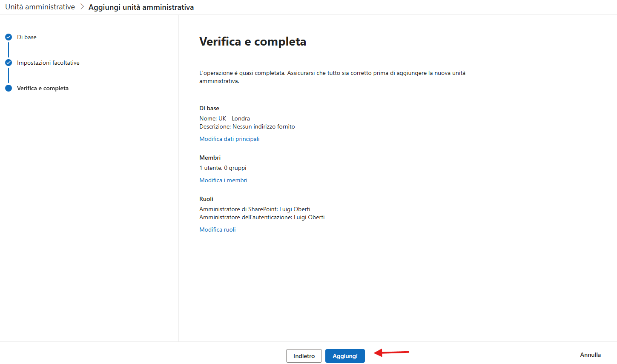
Task: Open the Impostazioni facoltative step
Action: [x=48, y=63]
